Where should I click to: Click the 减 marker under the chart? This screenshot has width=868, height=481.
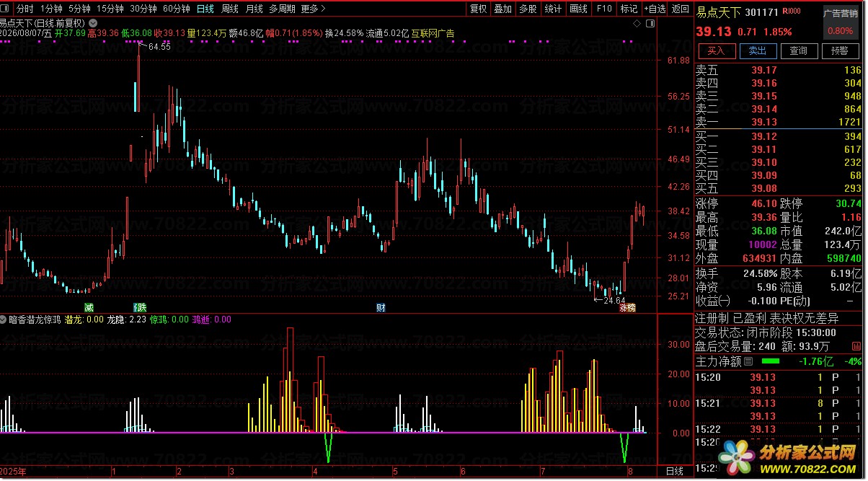(89, 308)
